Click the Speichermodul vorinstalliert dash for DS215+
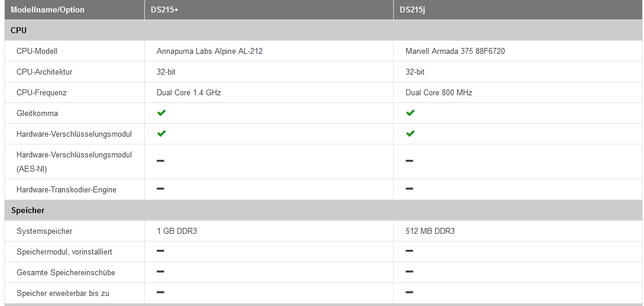 (161, 251)
